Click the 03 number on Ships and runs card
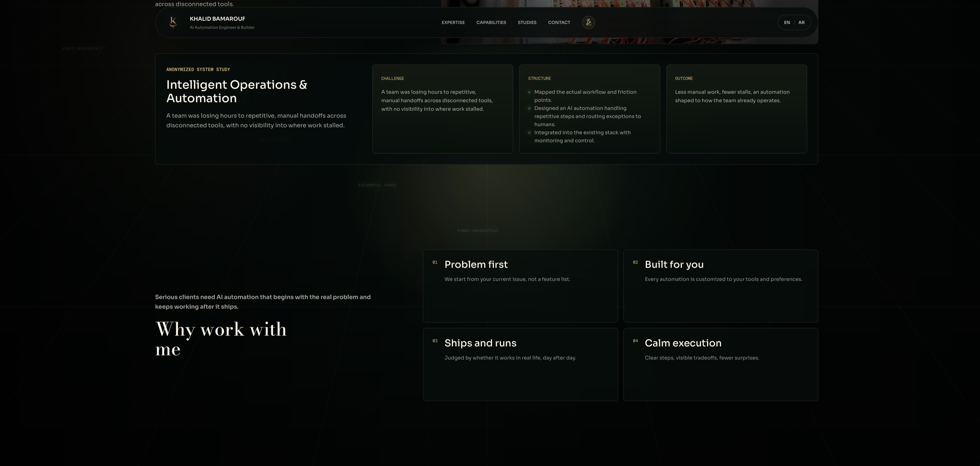This screenshot has height=466, width=980. (x=435, y=341)
